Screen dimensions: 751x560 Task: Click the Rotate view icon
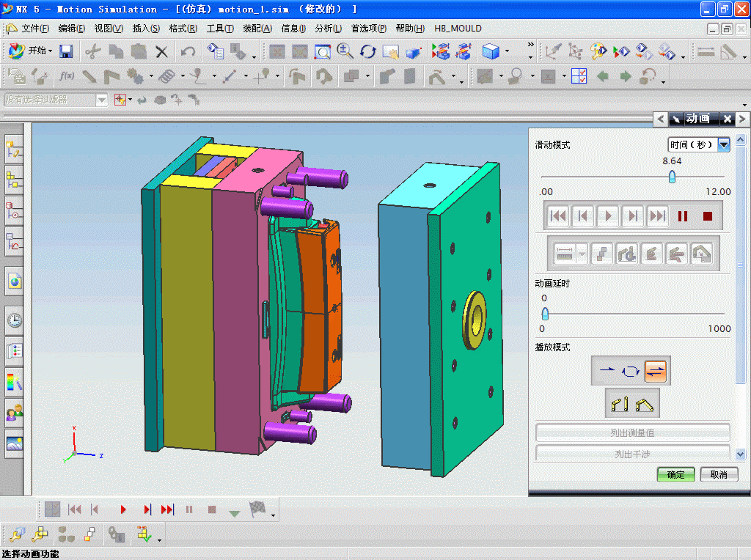point(368,51)
